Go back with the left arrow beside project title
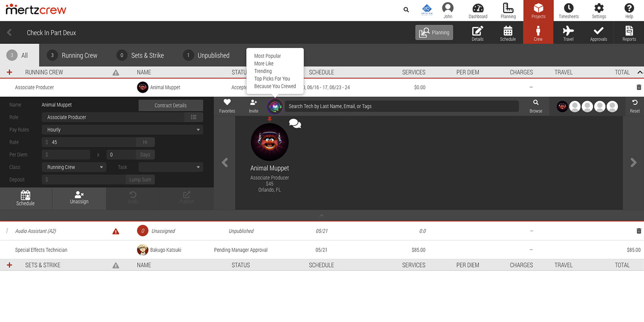 (x=9, y=33)
